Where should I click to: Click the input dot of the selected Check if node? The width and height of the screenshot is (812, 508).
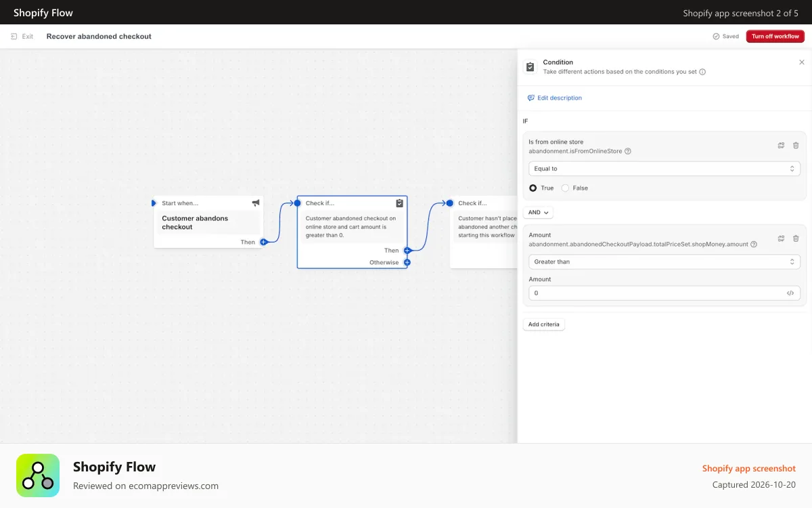297,203
